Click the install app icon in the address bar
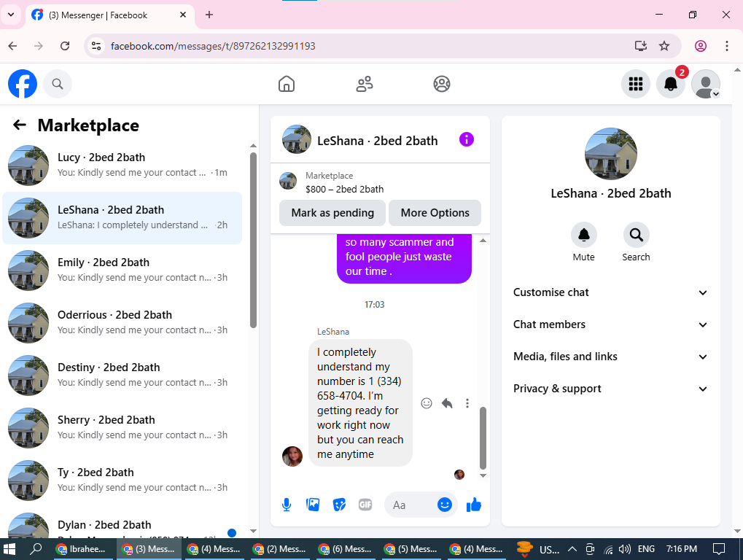Viewport: 743px width, 560px height. pyautogui.click(x=641, y=46)
